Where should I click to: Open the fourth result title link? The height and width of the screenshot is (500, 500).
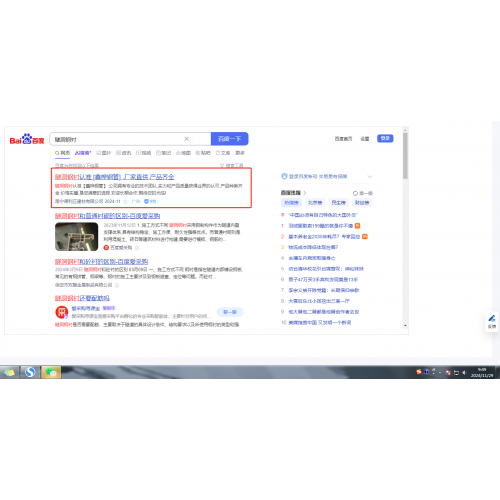click(82, 298)
